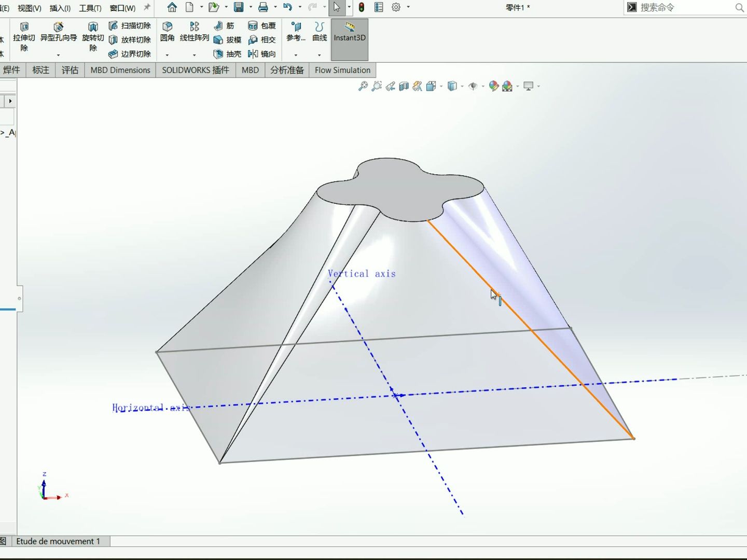Toggle the traffic-light interrupt indicator
The image size is (747, 560).
[361, 7]
